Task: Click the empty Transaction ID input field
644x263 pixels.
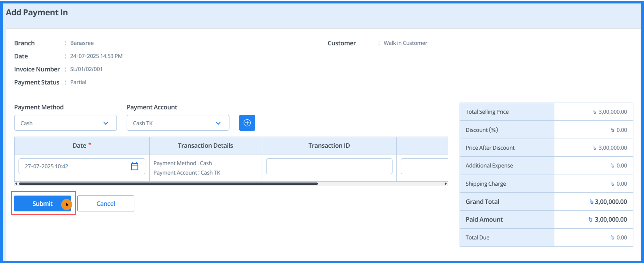Action: (329, 166)
